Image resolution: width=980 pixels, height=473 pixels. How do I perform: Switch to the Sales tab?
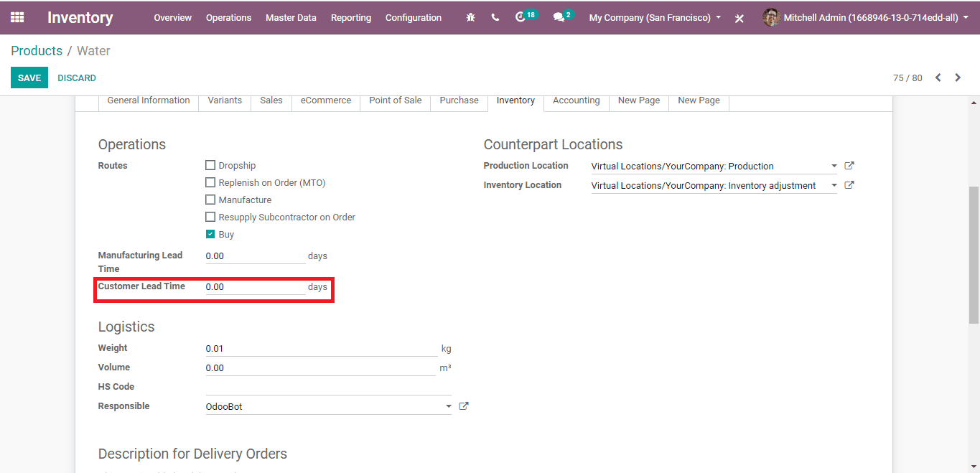271,101
